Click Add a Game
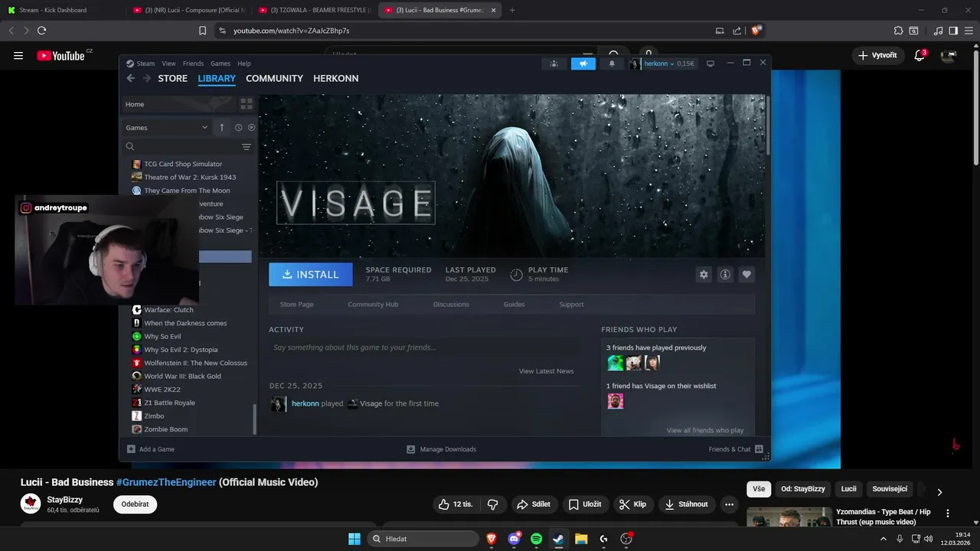The image size is (980, 551). click(x=151, y=449)
